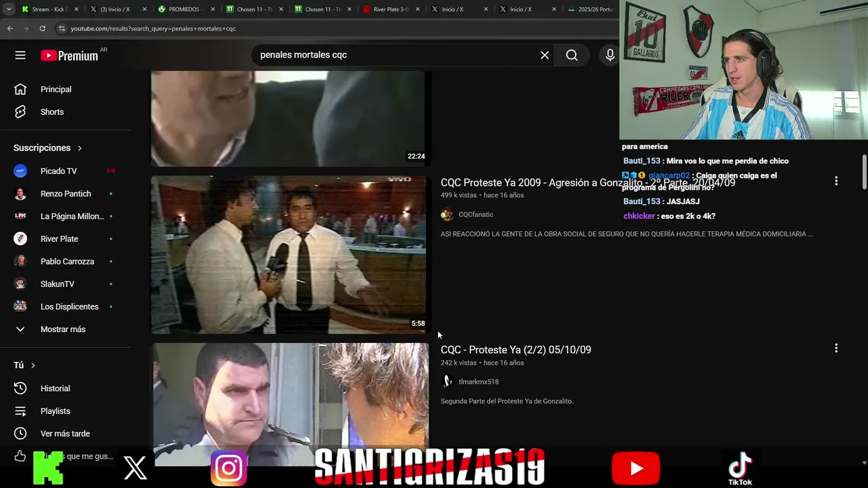
Task: Close the Stream - Kick tab
Action: 76,9
